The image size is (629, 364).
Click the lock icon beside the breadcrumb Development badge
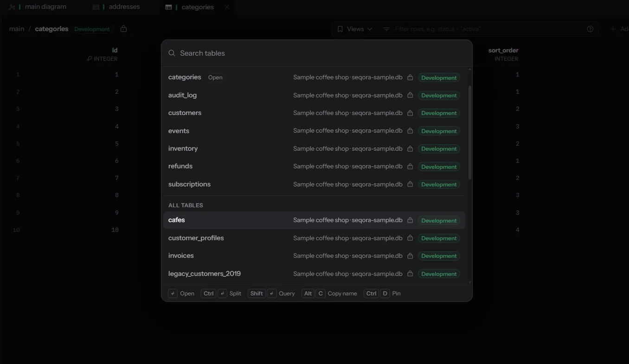(x=123, y=29)
